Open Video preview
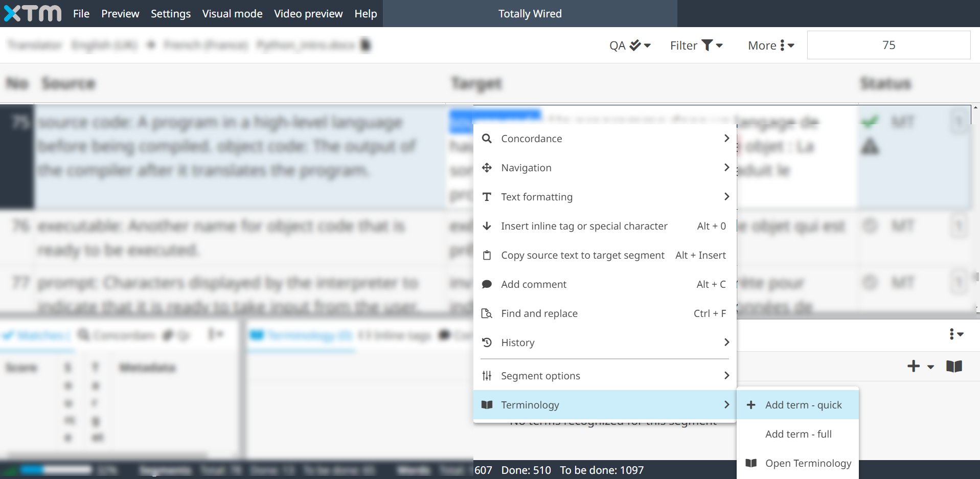The height and width of the screenshot is (479, 980). (308, 14)
